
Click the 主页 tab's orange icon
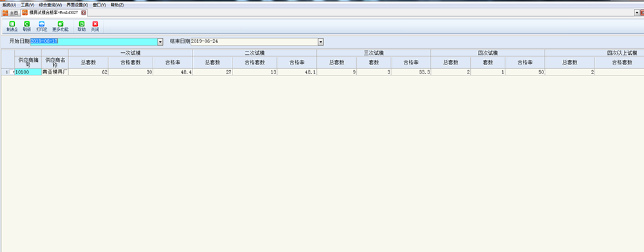(5, 13)
